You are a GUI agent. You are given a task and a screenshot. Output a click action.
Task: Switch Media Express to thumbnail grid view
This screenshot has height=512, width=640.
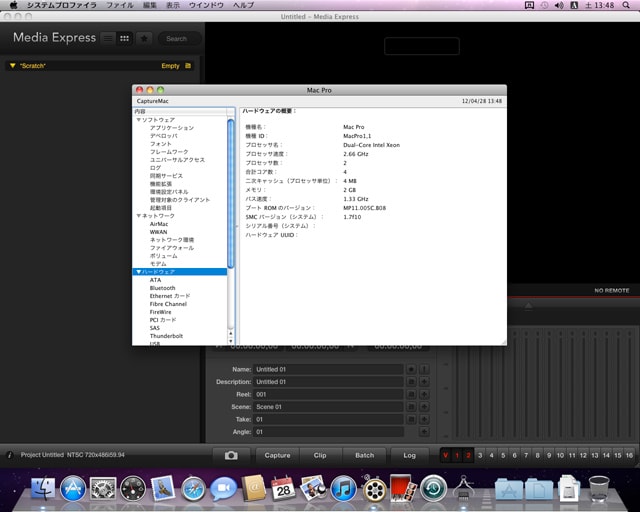click(x=124, y=38)
